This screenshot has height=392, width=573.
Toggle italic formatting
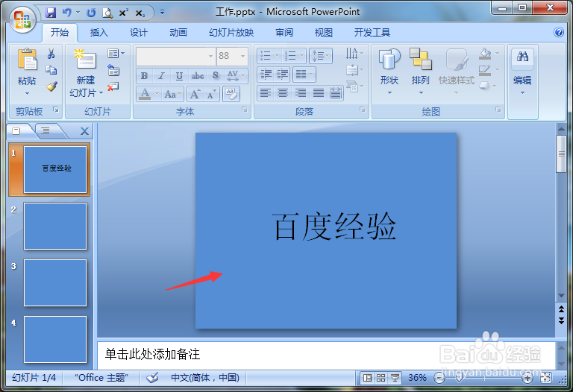pos(161,75)
